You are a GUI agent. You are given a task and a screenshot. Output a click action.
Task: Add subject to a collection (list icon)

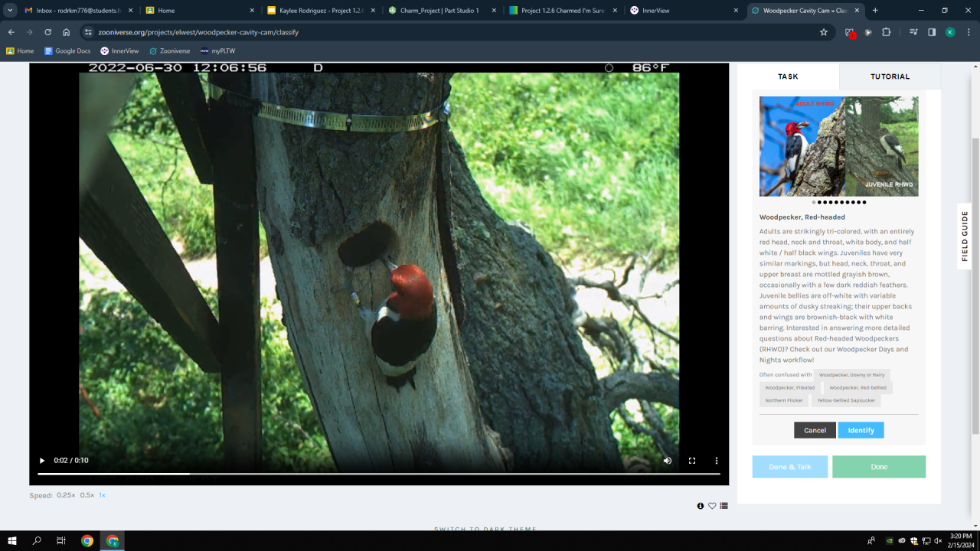pyautogui.click(x=724, y=506)
